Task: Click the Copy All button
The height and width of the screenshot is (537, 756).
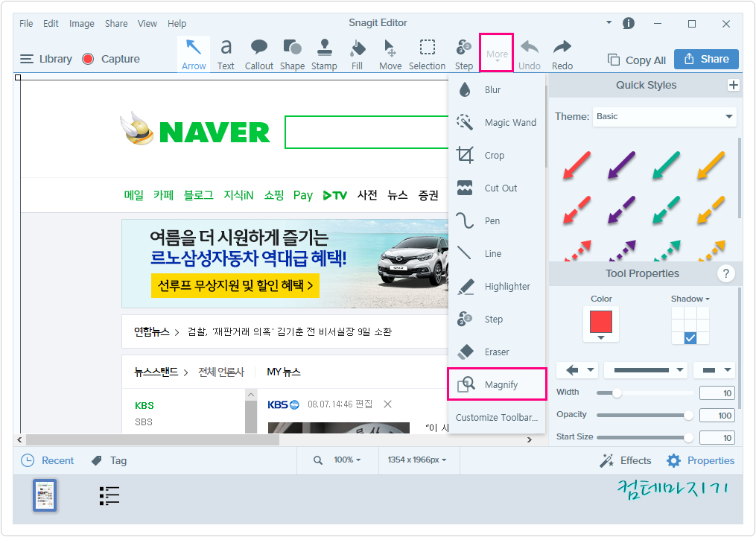Action: point(636,60)
